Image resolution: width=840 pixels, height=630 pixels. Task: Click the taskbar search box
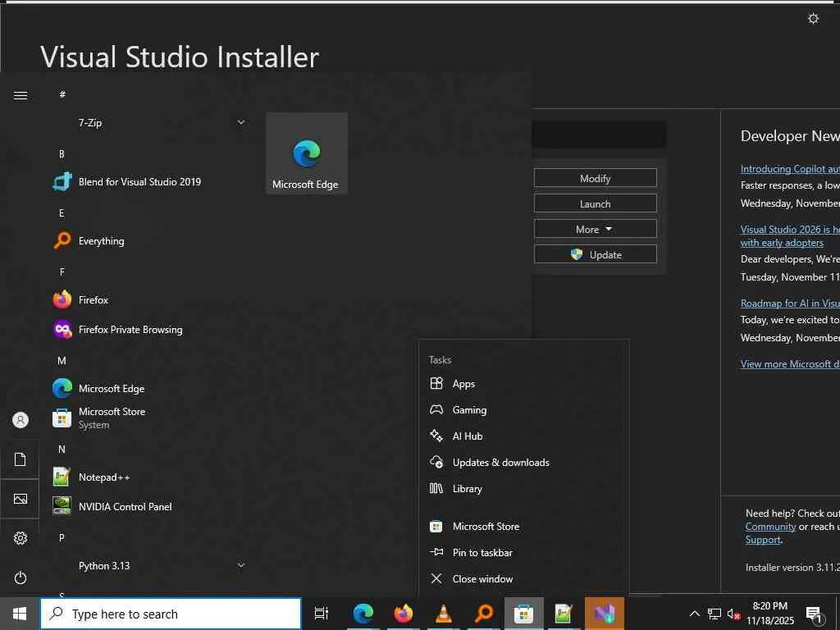tap(171, 614)
